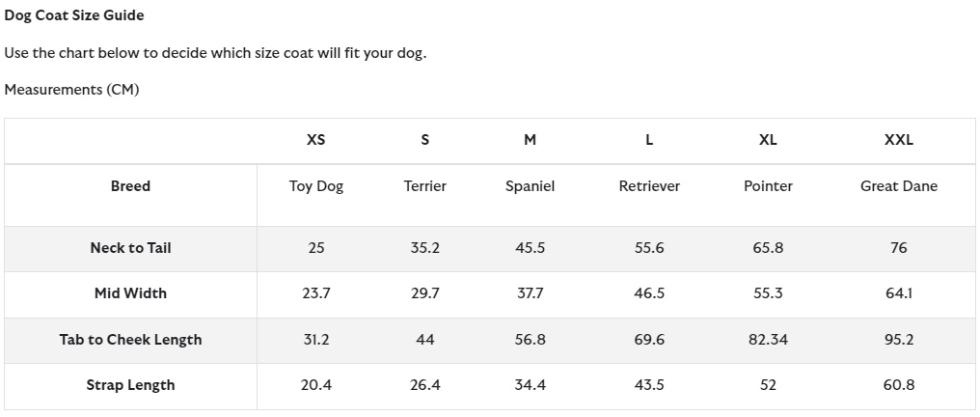The width and height of the screenshot is (980, 417).
Task: Select the "Spaniel" breed cell
Action: click(x=530, y=186)
